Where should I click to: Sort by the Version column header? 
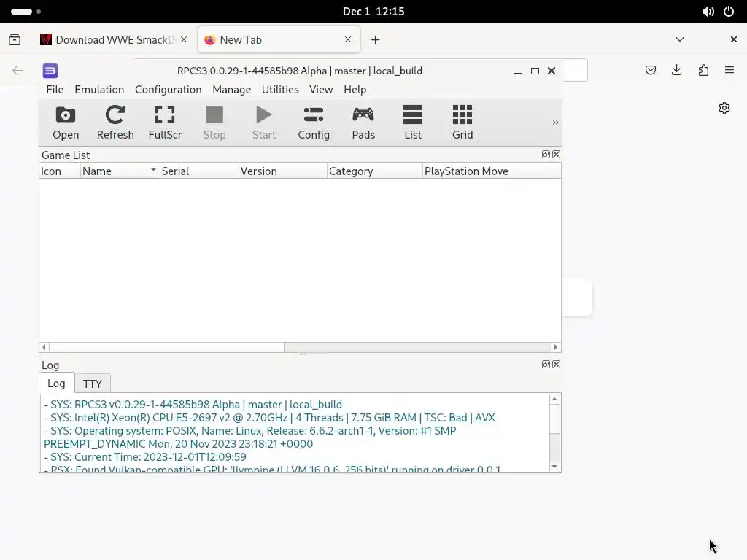pyautogui.click(x=283, y=171)
